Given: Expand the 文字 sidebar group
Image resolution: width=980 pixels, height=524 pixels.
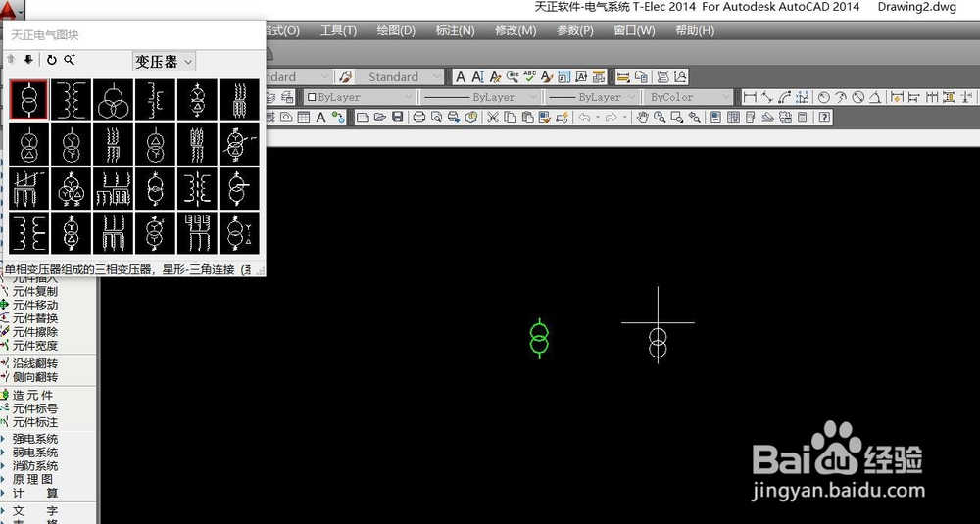Looking at the screenshot, I should point(35,511).
